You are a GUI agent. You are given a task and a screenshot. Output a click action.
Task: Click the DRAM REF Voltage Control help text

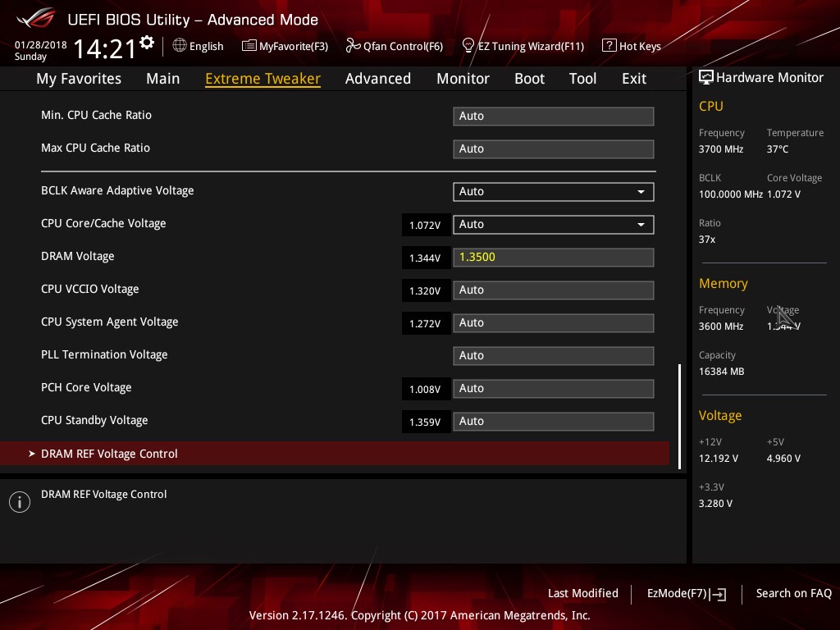coord(104,495)
